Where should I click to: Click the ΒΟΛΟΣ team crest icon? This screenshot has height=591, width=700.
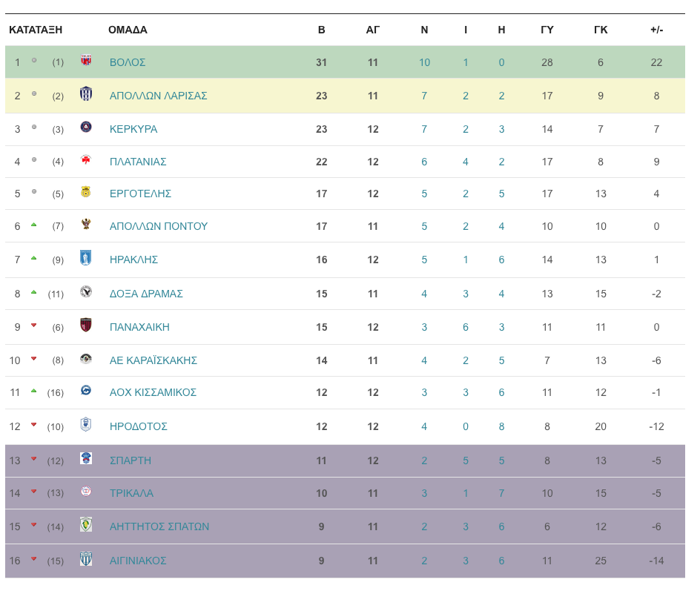tap(86, 61)
